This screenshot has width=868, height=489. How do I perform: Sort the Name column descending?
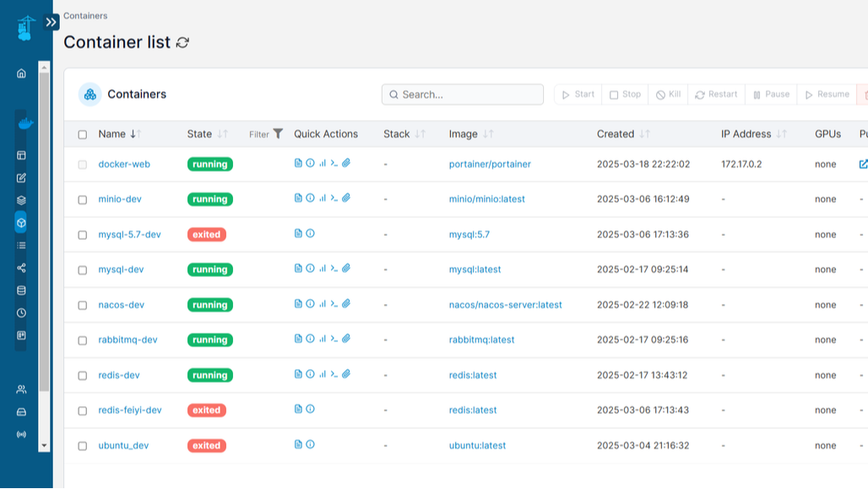[x=133, y=133]
